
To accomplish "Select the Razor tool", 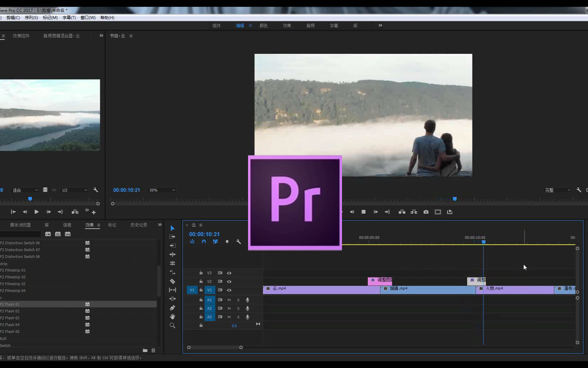I will coord(173,281).
